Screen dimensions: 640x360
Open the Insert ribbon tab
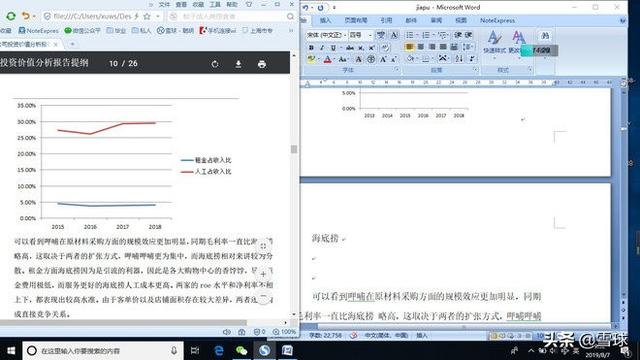coord(325,20)
